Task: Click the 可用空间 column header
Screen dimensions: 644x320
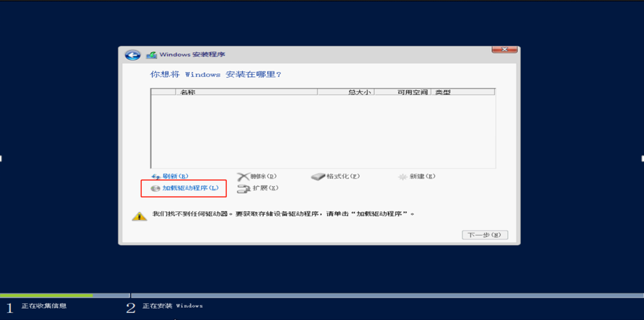Action: click(403, 92)
